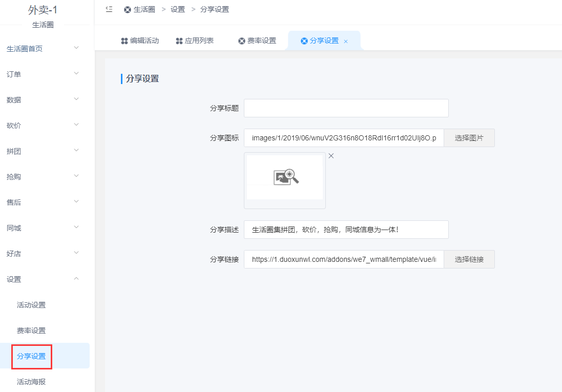Open the 好店 sidebar menu
The height and width of the screenshot is (392, 562).
[x=14, y=254]
